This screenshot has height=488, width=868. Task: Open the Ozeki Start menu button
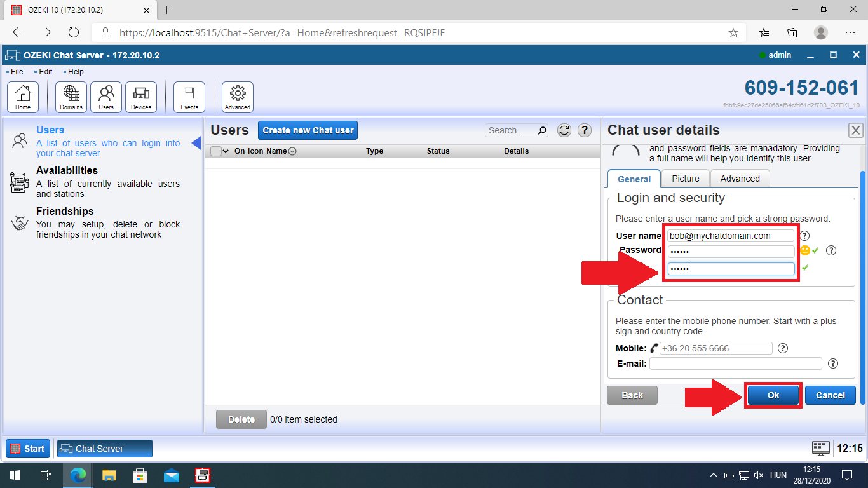point(28,449)
